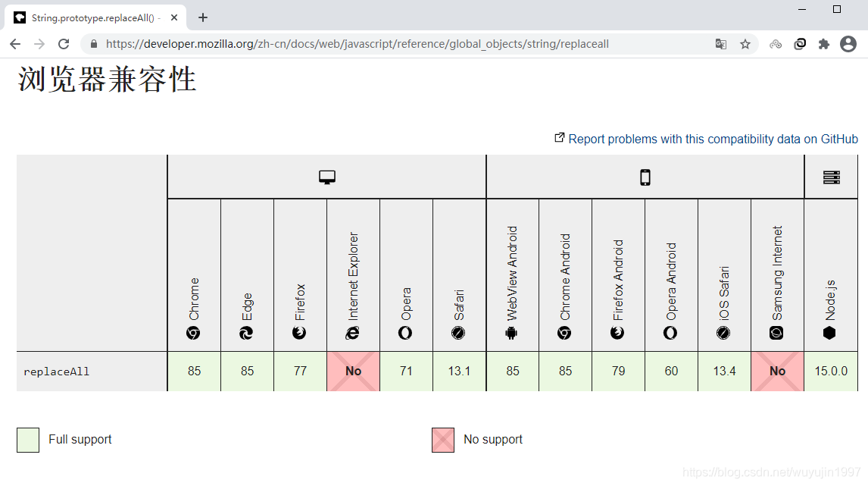Image resolution: width=868 pixels, height=486 pixels.
Task: Open a new tab with the plus button
Action: pyautogui.click(x=201, y=17)
